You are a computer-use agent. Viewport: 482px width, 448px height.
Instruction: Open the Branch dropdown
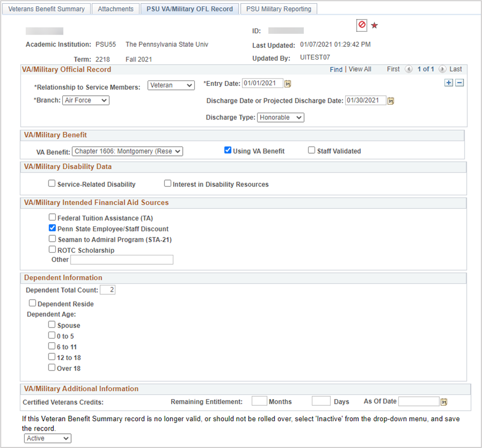[x=85, y=100]
